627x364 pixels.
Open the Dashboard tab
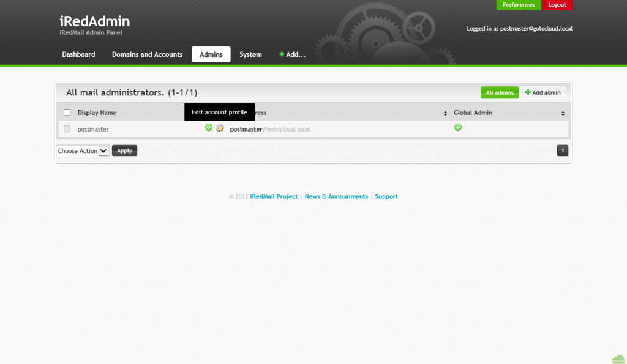coord(78,54)
